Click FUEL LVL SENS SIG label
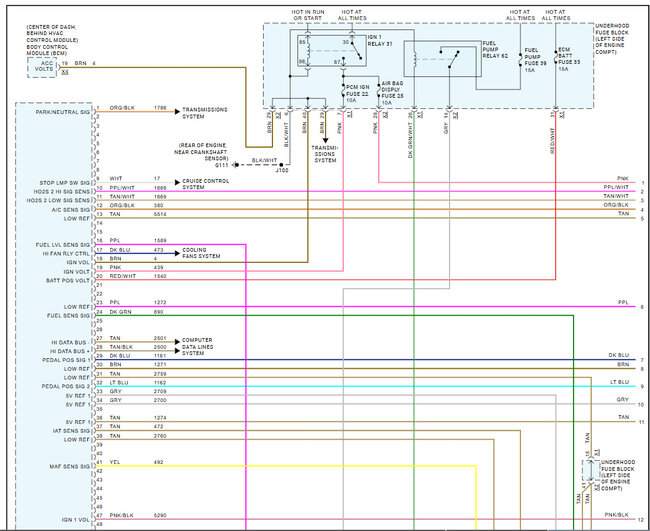Image resolution: width=650 pixels, height=531 pixels. coord(63,245)
